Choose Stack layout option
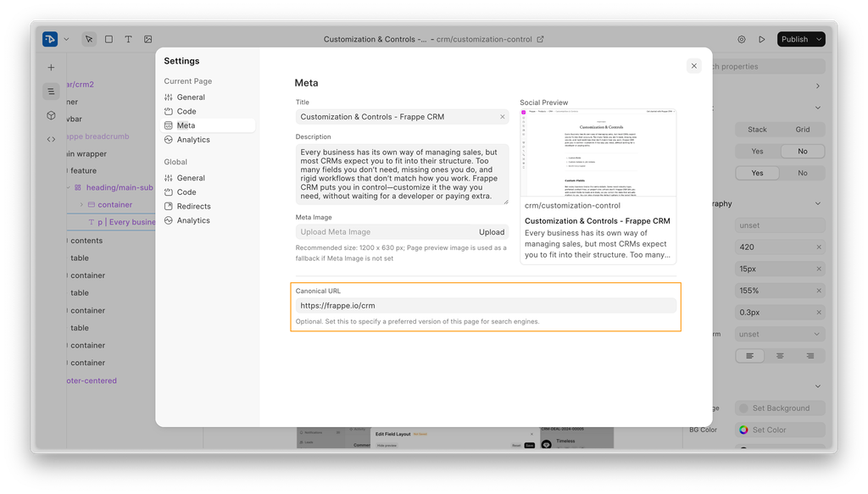Screen dimensions: 868x494 pos(757,130)
